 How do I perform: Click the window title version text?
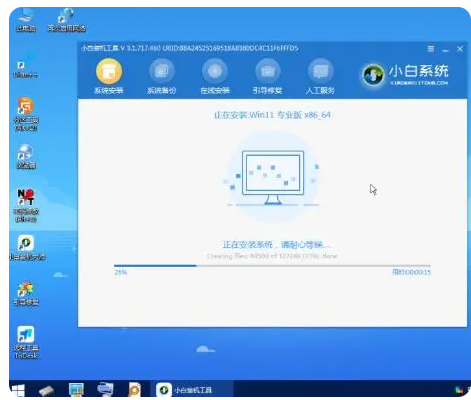coord(190,48)
